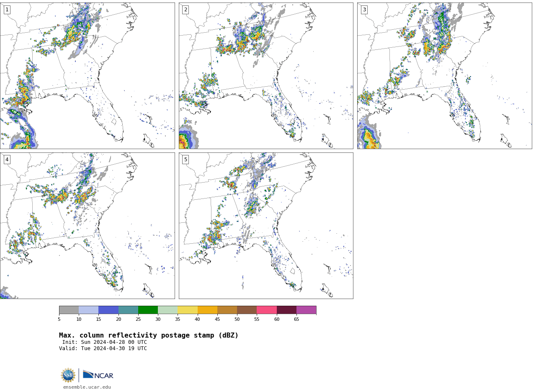Image resolution: width=536 pixels, height=392 pixels.
Task: Open the ensemble.ucar.edu link
Action: pyautogui.click(x=87, y=387)
